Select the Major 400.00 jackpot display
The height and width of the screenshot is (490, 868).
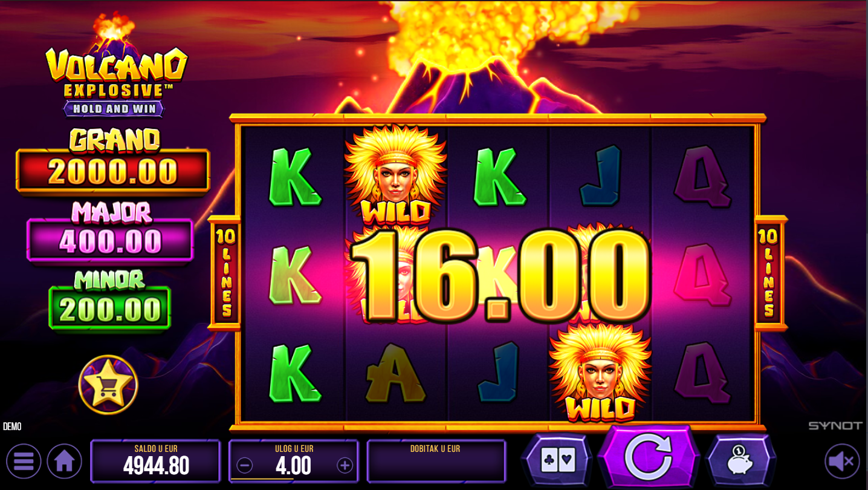tap(110, 240)
